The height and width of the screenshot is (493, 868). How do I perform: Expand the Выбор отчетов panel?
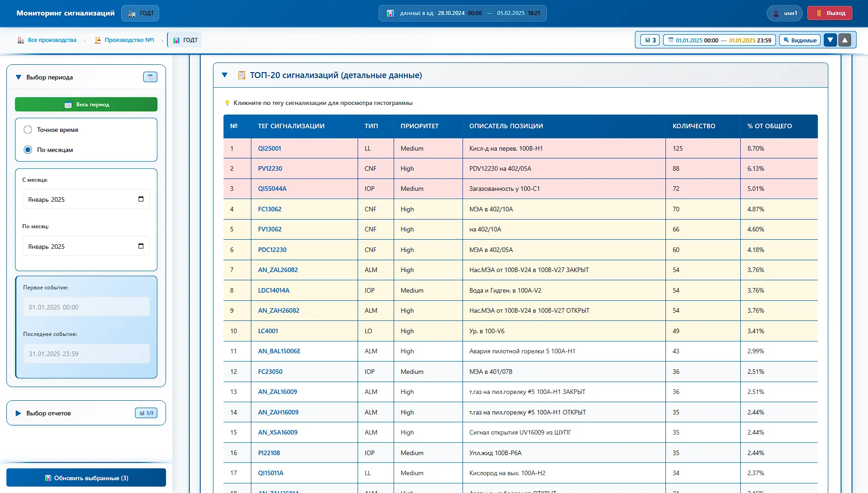(19, 413)
